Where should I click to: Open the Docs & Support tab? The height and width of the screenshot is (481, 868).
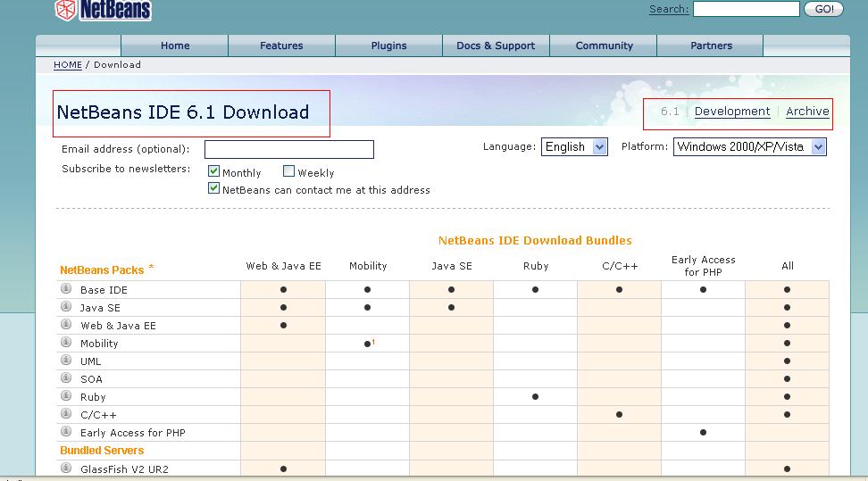point(496,46)
